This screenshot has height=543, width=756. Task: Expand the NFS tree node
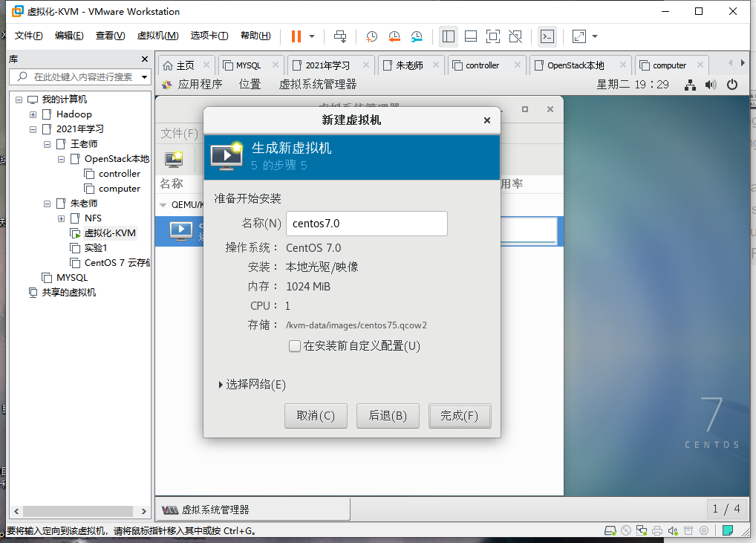[61, 218]
